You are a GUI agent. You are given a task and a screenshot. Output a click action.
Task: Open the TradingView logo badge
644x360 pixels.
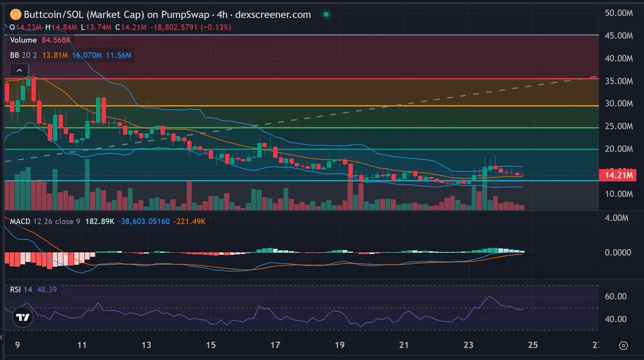[22, 317]
